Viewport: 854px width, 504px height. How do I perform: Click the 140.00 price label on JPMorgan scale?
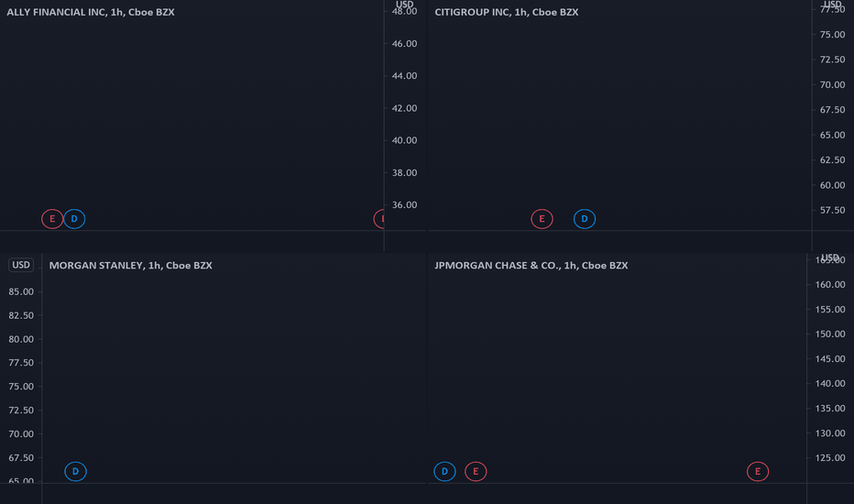click(x=830, y=383)
